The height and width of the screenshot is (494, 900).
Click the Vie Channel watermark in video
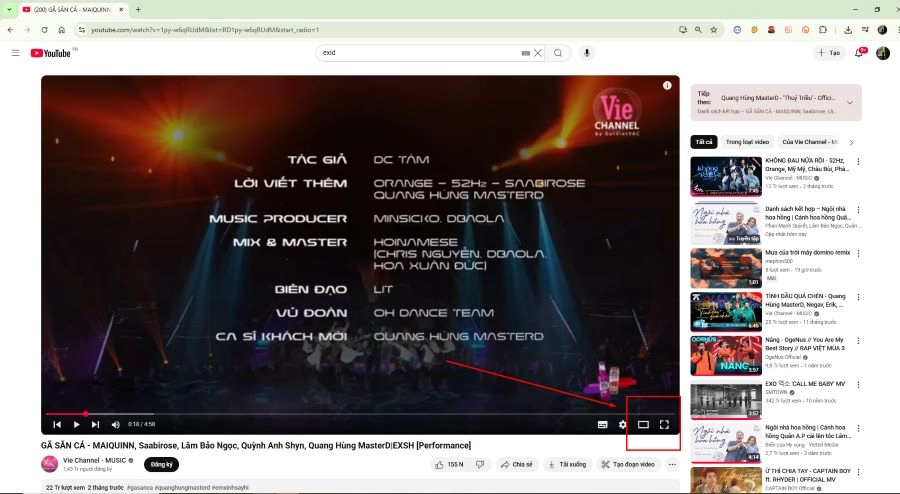(616, 113)
